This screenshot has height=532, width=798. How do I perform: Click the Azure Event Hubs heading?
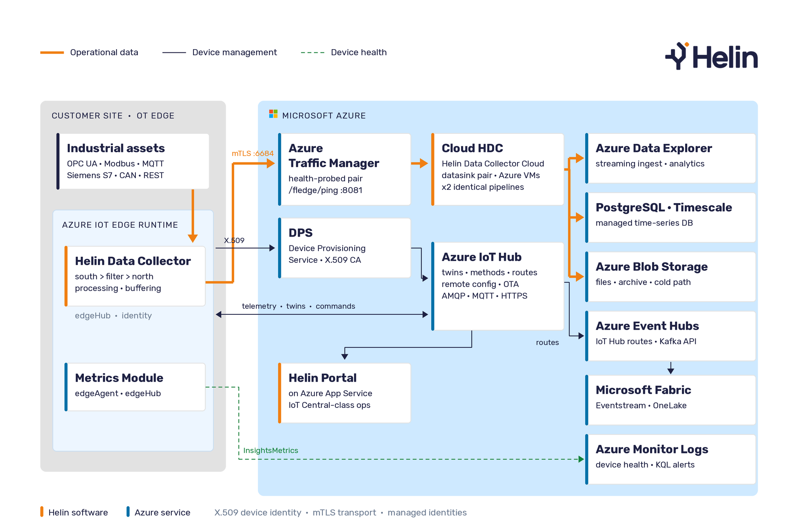pyautogui.click(x=647, y=326)
